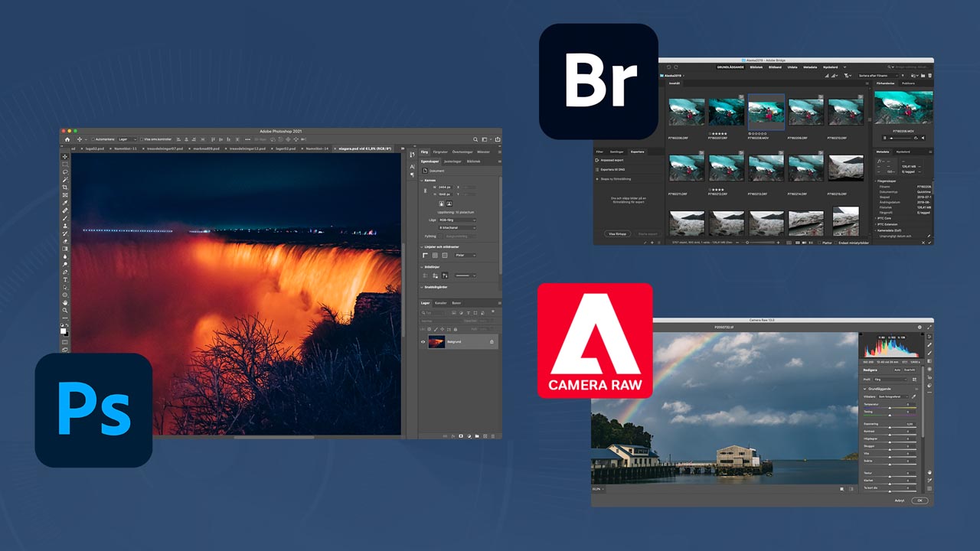The image size is (980, 551).
Task: Toggle Endast miniatyrbilder checkbox in Bridge
Action: [835, 243]
